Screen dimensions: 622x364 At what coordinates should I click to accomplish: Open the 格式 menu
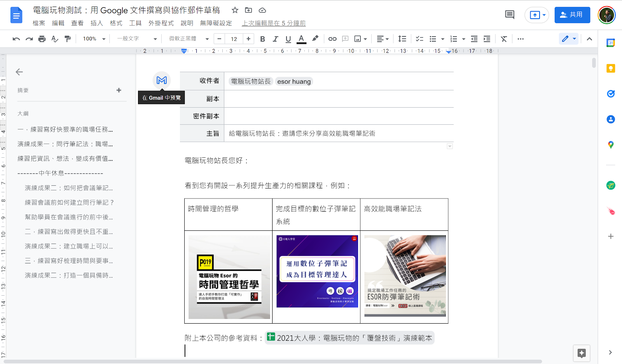click(x=116, y=23)
